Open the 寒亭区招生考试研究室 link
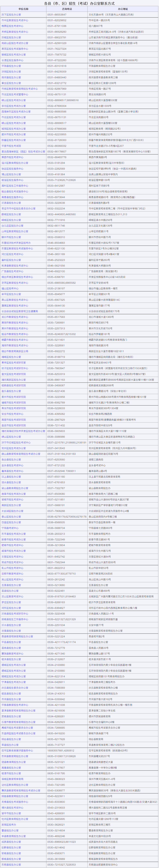 (14, 363)
